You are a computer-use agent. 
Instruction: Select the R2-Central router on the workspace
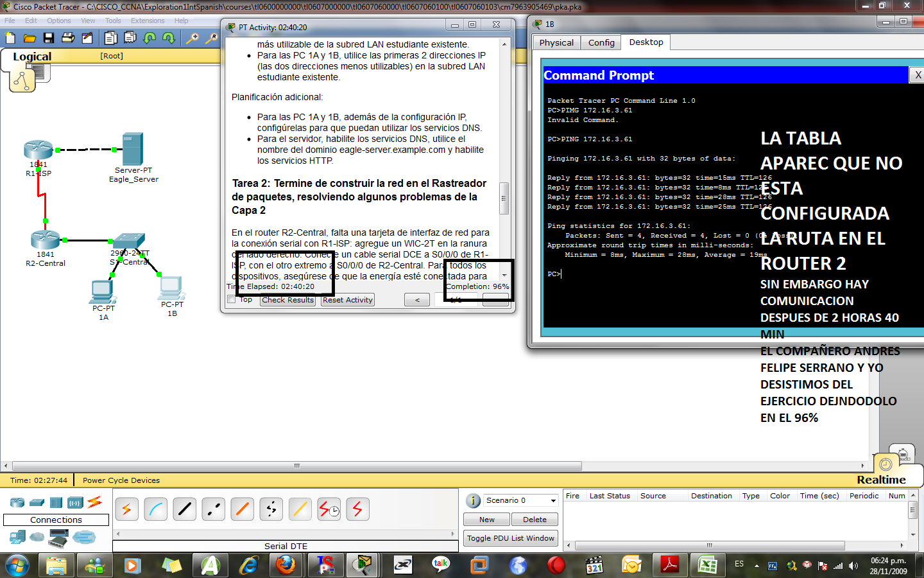[x=46, y=240]
